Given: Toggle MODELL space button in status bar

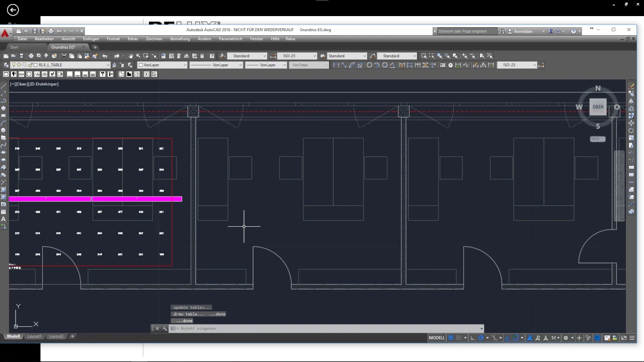Looking at the screenshot, I should pyautogui.click(x=437, y=338).
